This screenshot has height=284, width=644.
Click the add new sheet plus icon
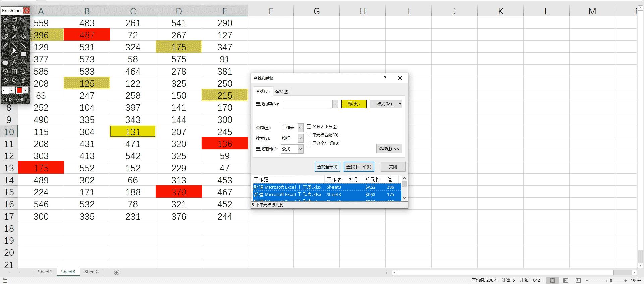117,272
